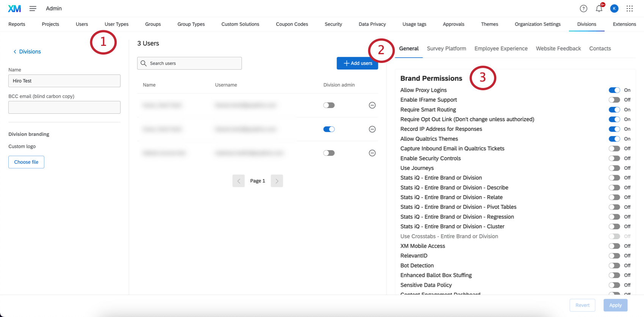Screen dimensions: 644x317
Task: Click Choose file for custom logo
Action: click(26, 162)
